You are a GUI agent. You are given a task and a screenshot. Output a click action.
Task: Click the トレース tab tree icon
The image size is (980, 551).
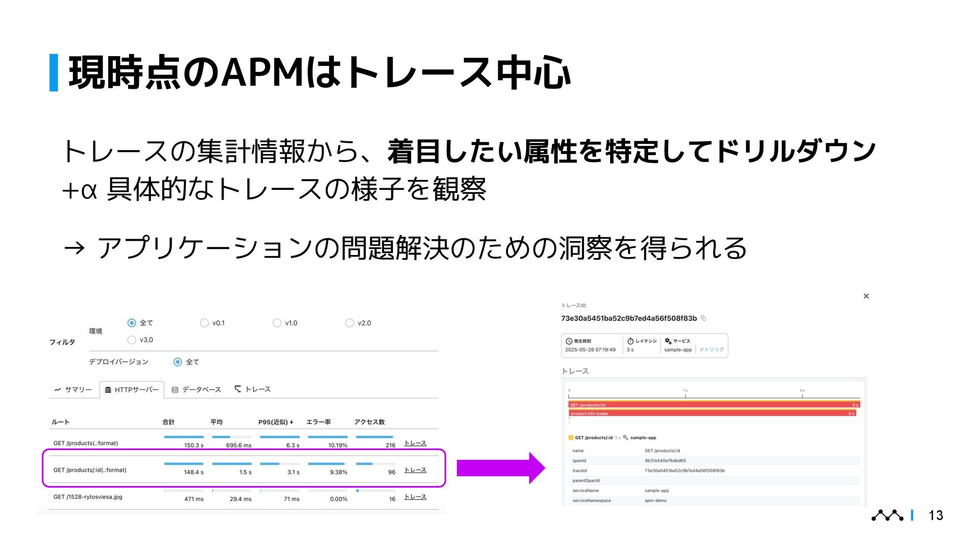coord(237,389)
